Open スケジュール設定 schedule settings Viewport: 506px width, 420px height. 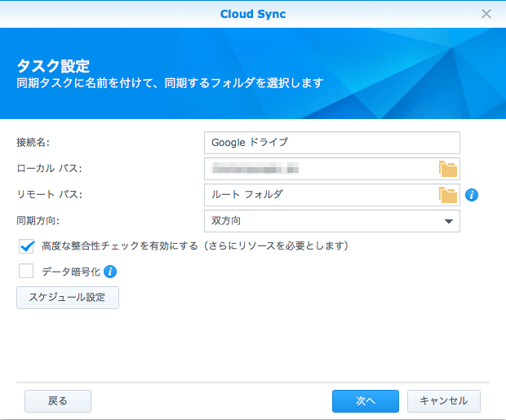tap(68, 298)
